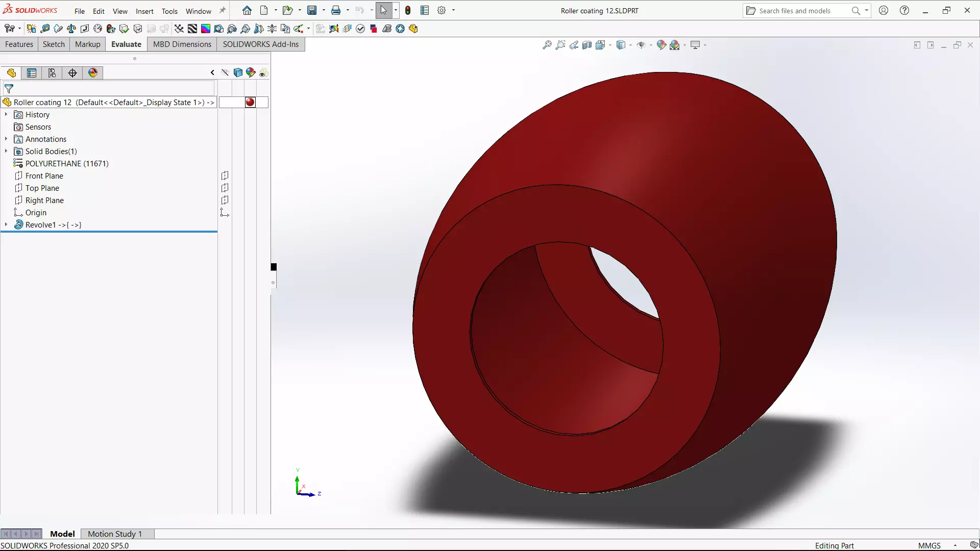Click the Edit Appearance icon in view toolbar
The width and height of the screenshot is (980, 551).
(x=661, y=45)
